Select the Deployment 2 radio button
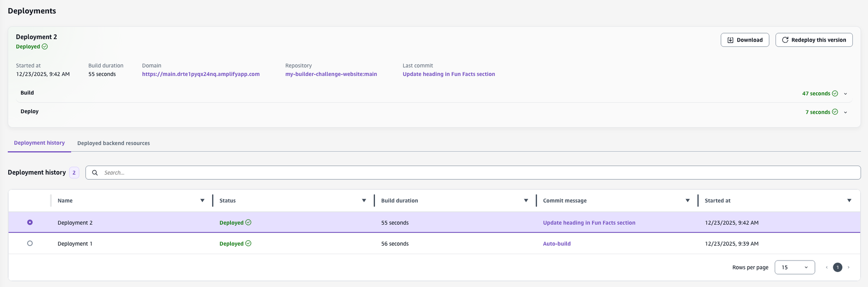Viewport: 868px width, 287px height. pos(30,222)
